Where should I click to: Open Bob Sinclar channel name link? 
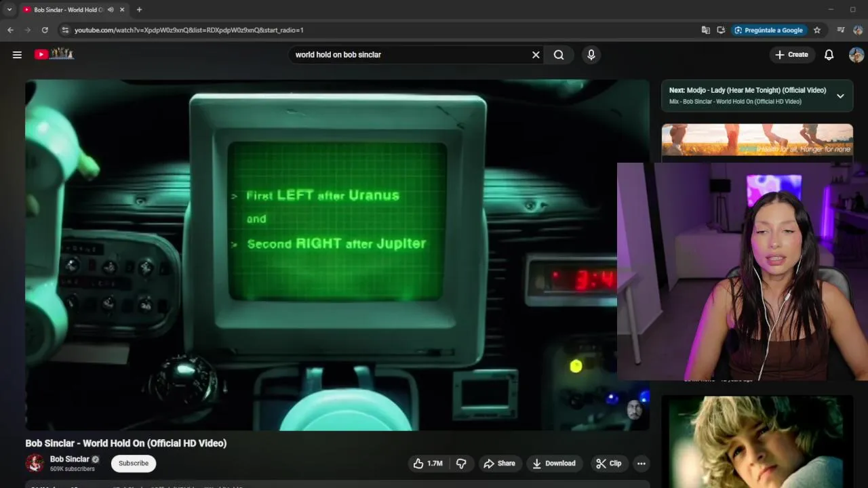(x=70, y=459)
